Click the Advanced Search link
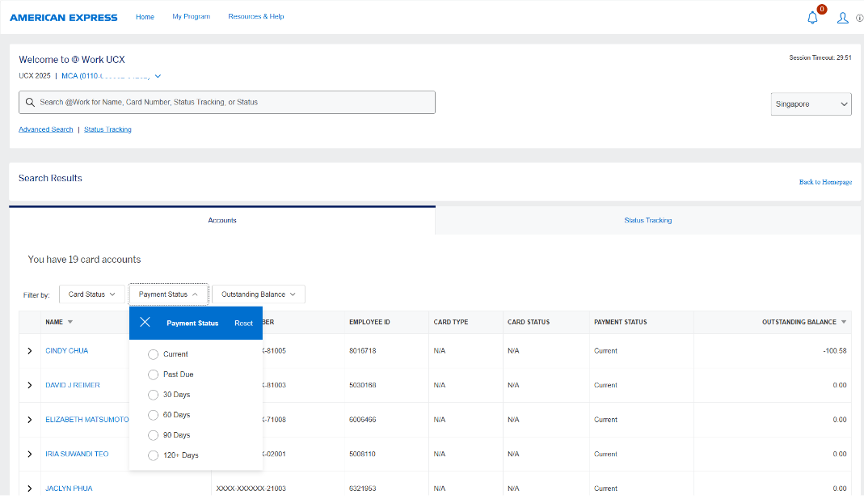This screenshot has width=864, height=496. pos(46,129)
